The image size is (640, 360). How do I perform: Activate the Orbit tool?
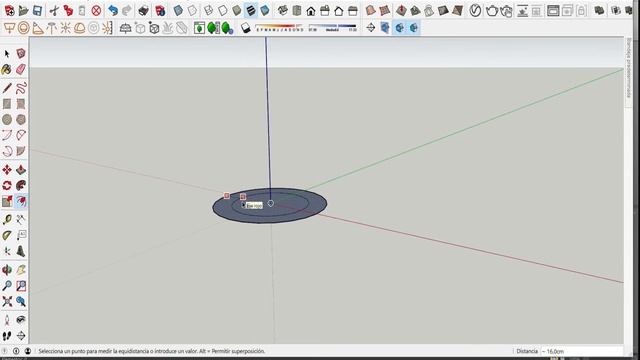click(x=7, y=270)
